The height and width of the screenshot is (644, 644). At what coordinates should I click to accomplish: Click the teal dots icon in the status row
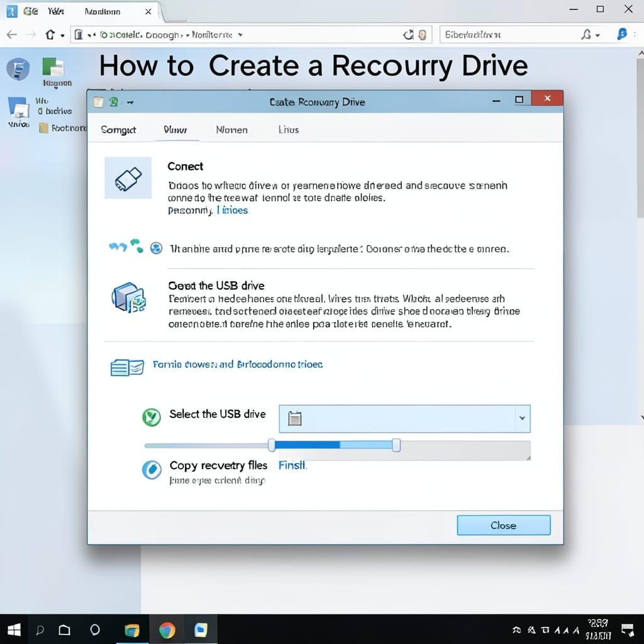pos(136,246)
